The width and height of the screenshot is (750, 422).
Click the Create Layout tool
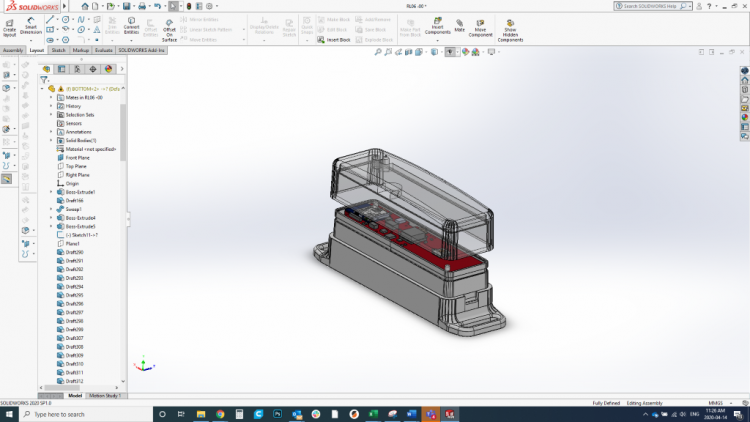[x=9, y=28]
